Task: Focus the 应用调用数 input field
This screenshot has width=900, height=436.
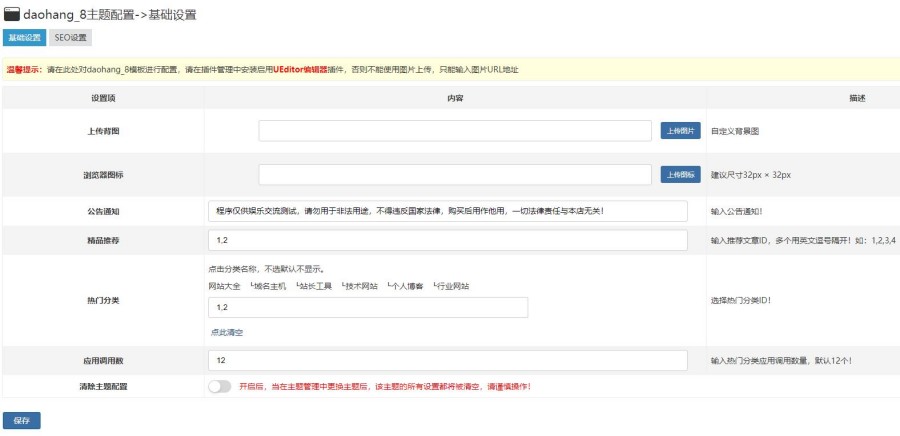Action: [448, 361]
